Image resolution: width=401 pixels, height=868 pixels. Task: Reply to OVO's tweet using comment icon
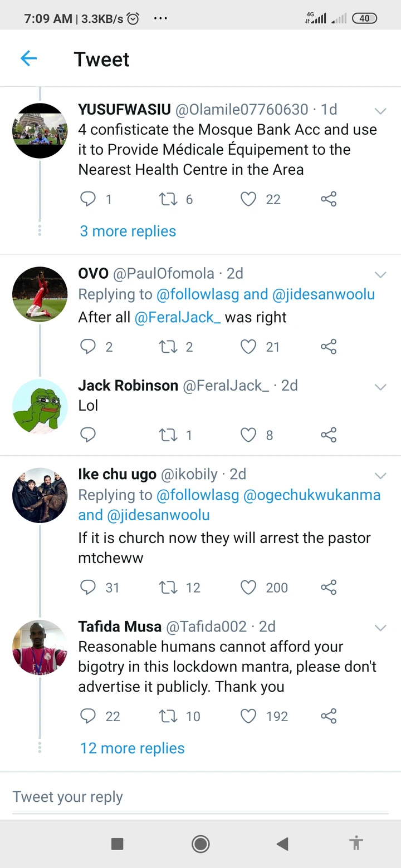(88, 347)
